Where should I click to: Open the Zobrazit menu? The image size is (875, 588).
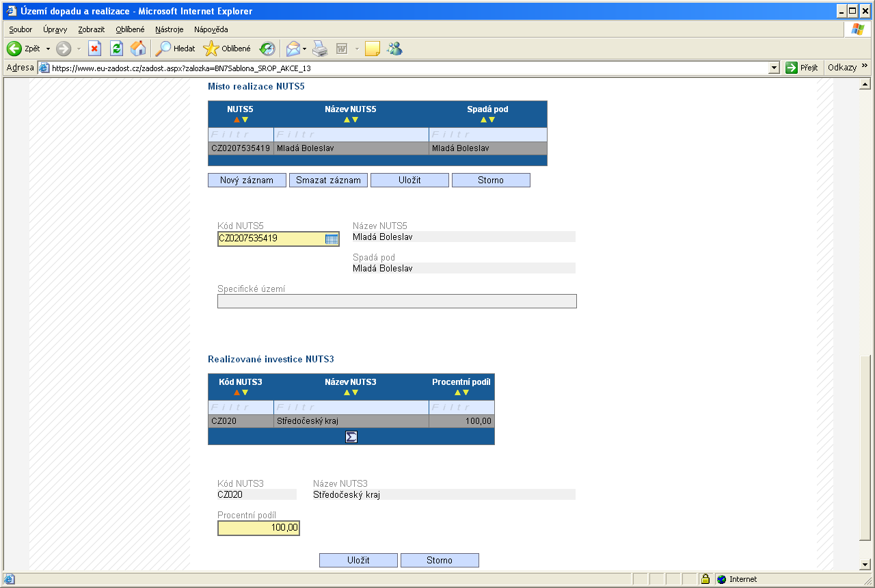(x=92, y=29)
